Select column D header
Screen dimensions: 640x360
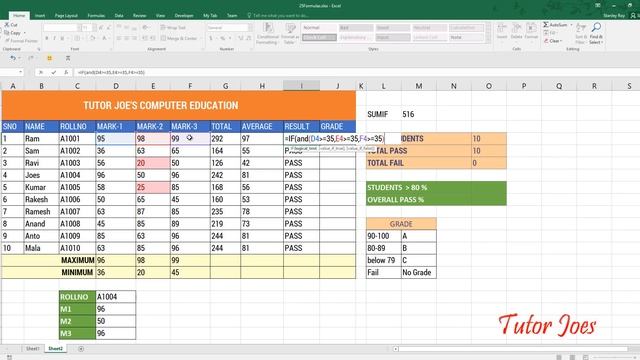pyautogui.click(x=116, y=86)
